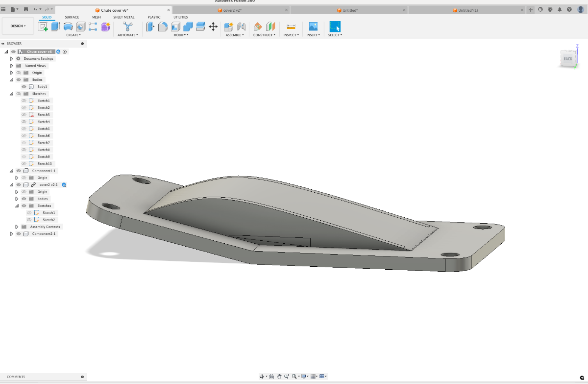The height and width of the screenshot is (384, 588).
Task: Click the Save icon
Action: [26, 9]
